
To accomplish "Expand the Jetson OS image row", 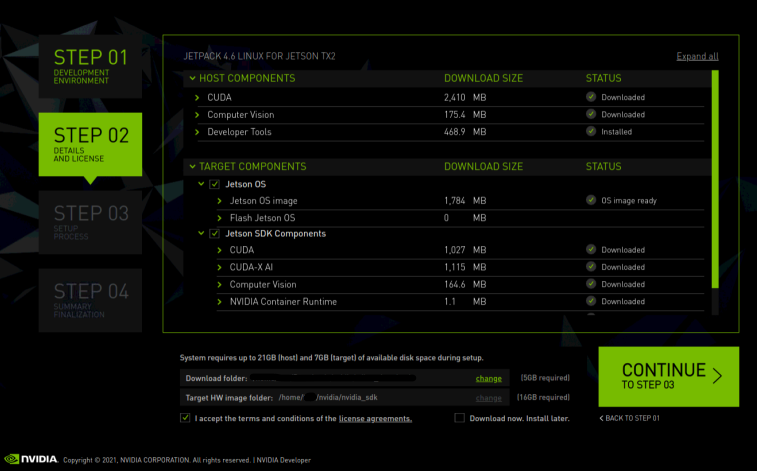I will [220, 201].
